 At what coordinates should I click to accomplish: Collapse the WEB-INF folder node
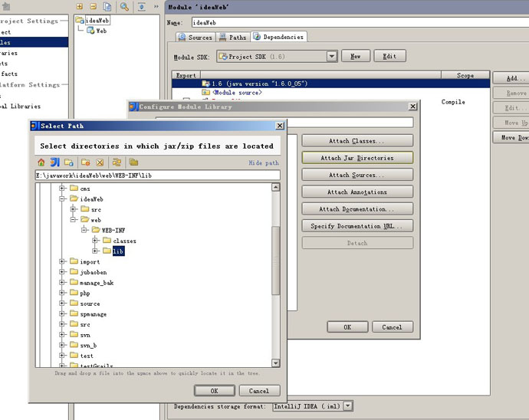[x=84, y=230]
